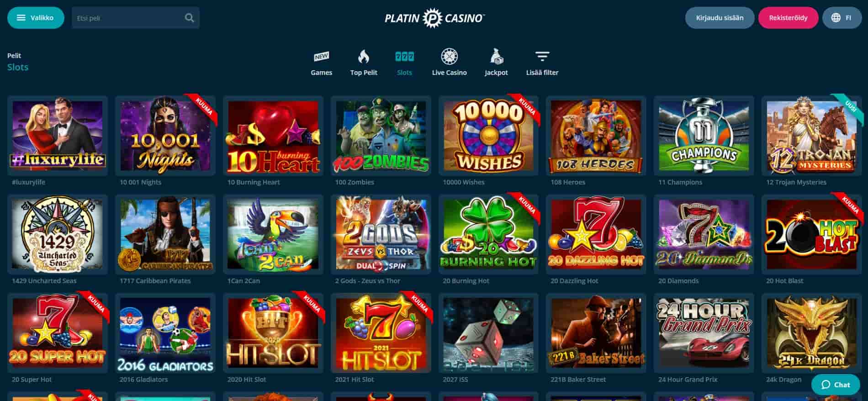Click the search magnifier icon
The width and height of the screenshot is (868, 401).
pos(189,18)
